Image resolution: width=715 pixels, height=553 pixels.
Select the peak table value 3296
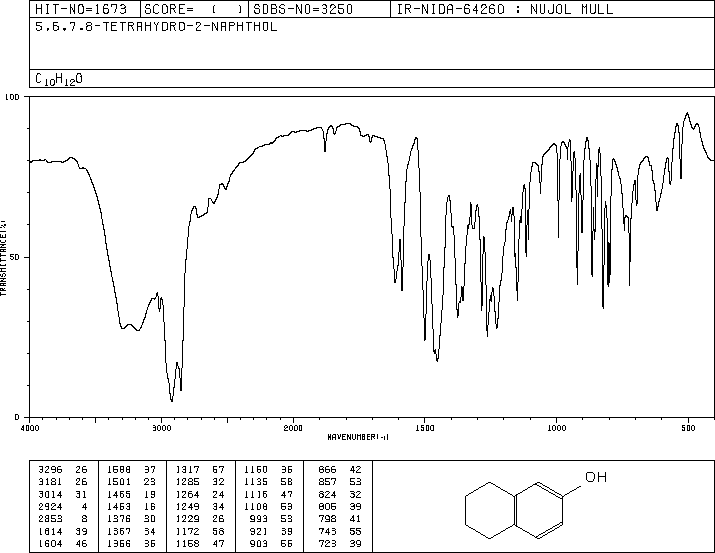(50, 470)
